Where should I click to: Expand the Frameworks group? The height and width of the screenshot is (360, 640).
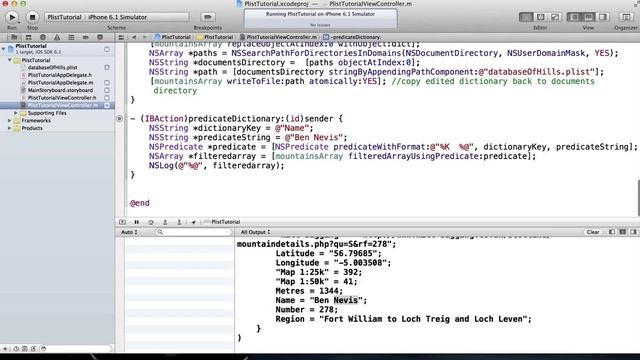tap(10, 121)
